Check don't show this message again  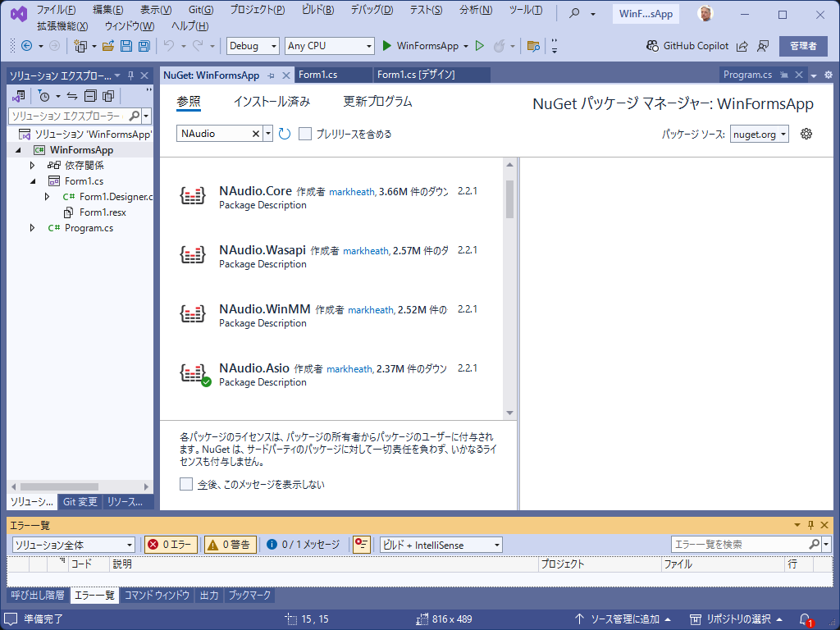pyautogui.click(x=186, y=484)
